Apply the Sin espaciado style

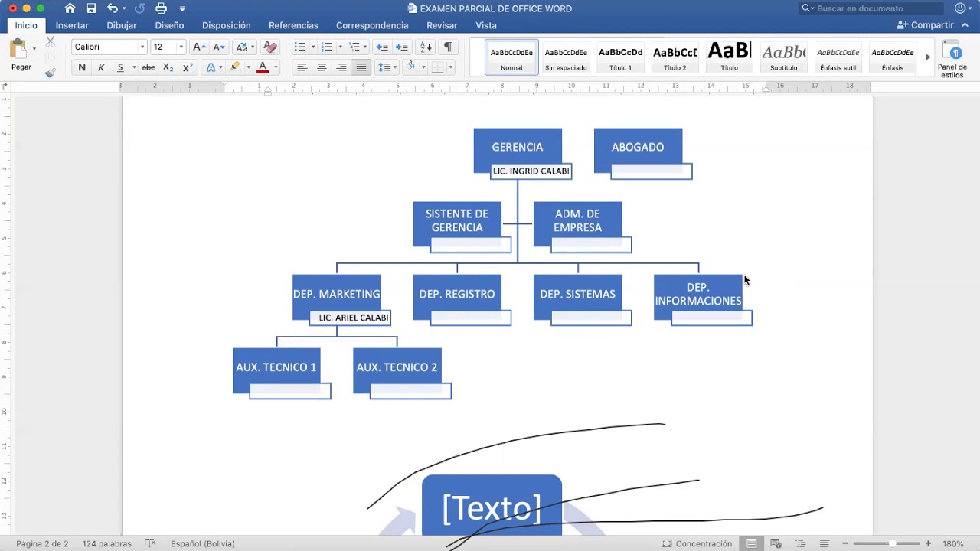pos(566,57)
